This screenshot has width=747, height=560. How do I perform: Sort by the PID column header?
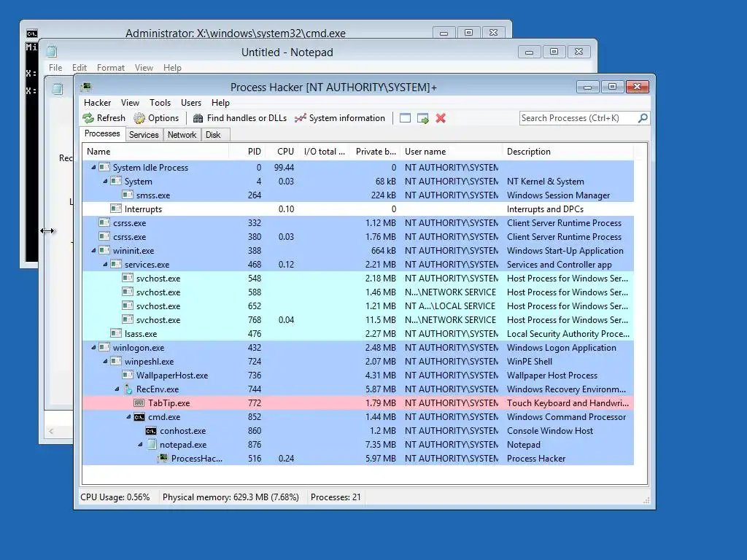pos(247,152)
